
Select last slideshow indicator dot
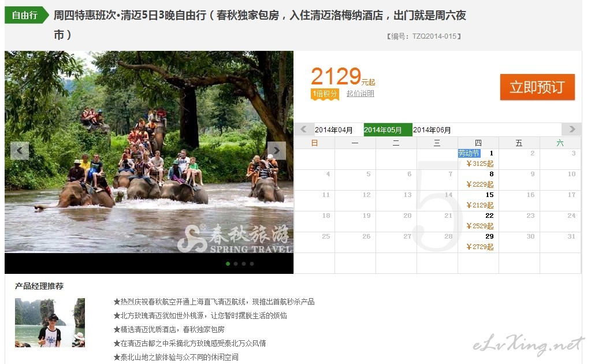point(252,263)
